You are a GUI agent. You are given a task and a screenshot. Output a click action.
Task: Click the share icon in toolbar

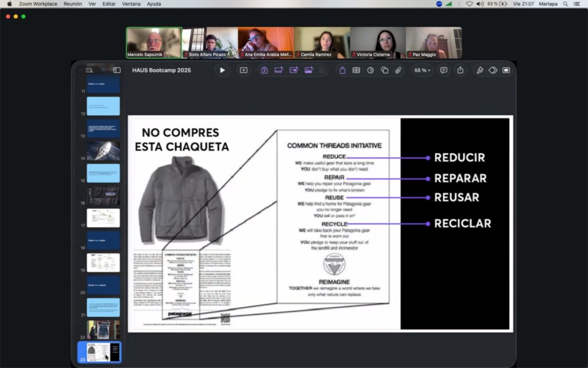(460, 70)
